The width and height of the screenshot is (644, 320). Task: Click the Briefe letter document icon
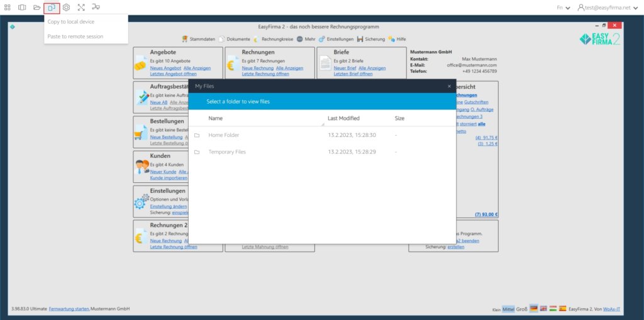coord(325,63)
